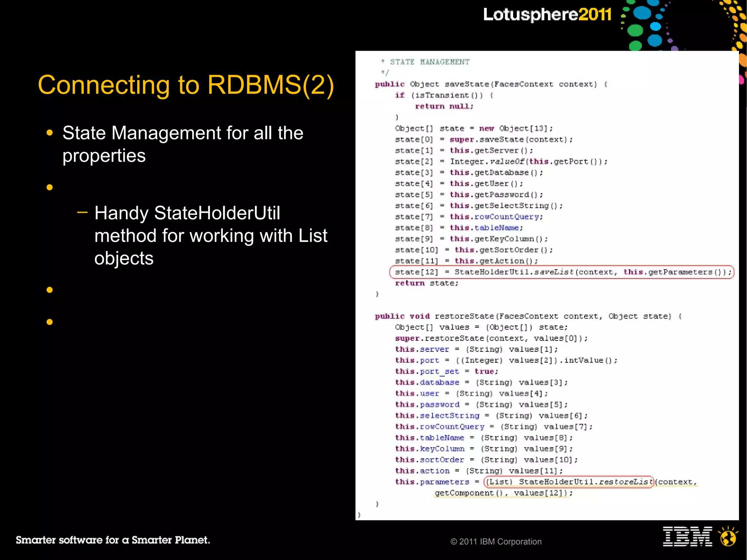The image size is (747, 560).
Task: Click "this.database = (String) values[3];" line
Action: point(481,382)
